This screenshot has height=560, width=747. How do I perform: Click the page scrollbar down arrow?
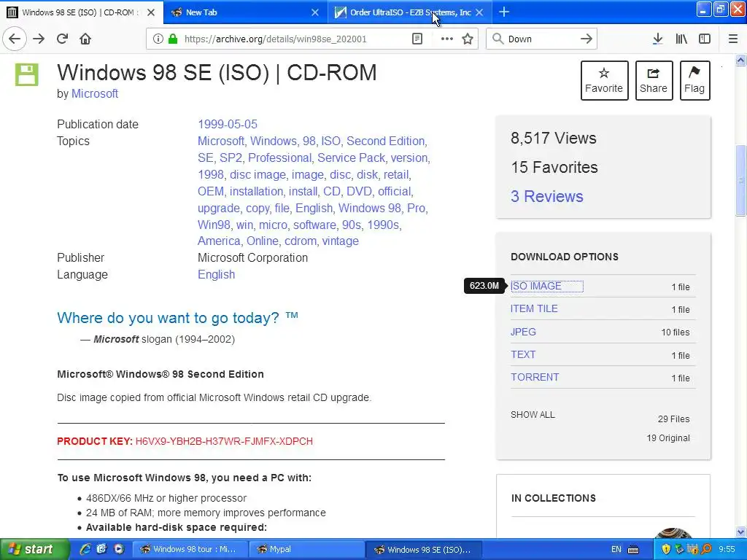[741, 532]
